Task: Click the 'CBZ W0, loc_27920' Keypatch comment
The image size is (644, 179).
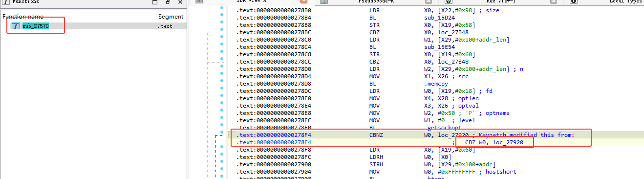Action: coord(494,142)
